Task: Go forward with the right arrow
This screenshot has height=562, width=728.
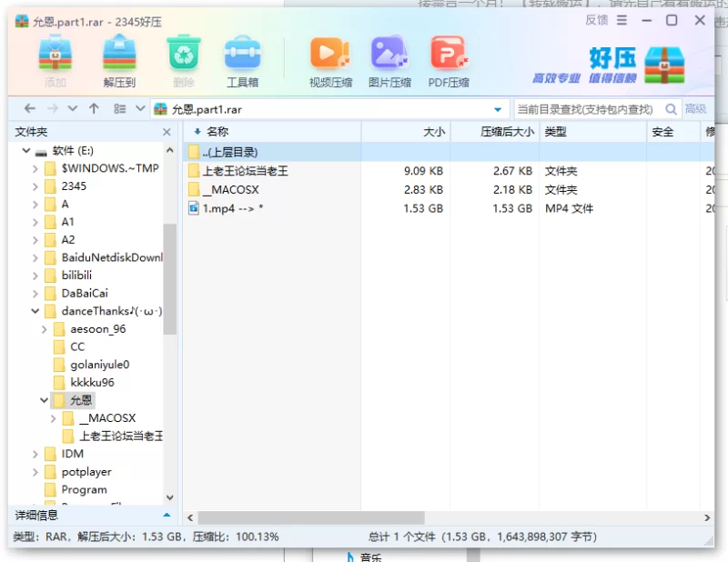Action: [x=53, y=108]
